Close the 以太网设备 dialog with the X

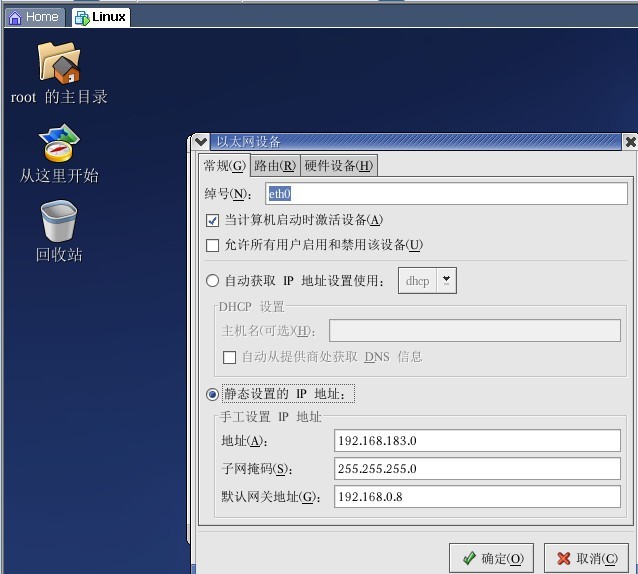point(629,142)
